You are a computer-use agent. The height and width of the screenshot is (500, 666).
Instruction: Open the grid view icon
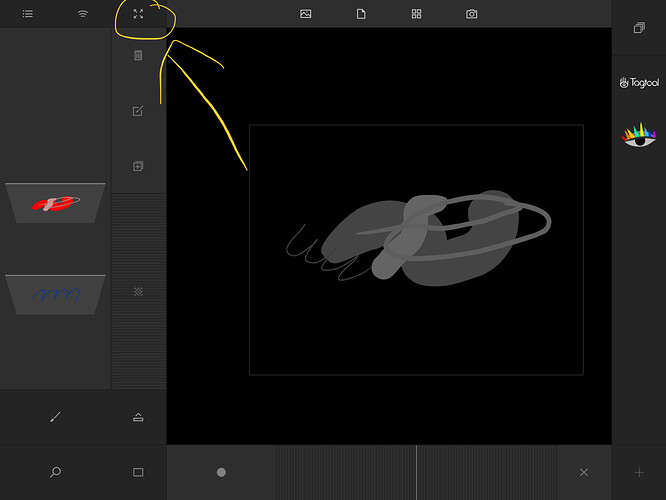[417, 14]
